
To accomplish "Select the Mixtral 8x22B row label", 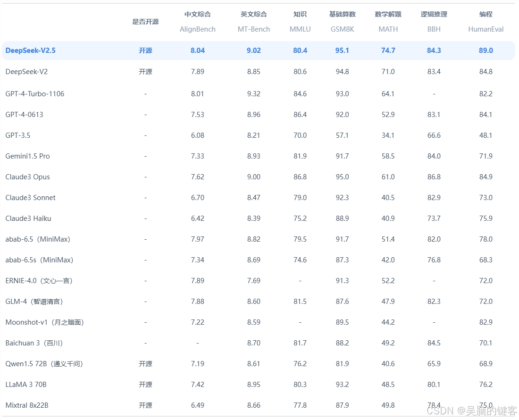I will coord(27,405).
